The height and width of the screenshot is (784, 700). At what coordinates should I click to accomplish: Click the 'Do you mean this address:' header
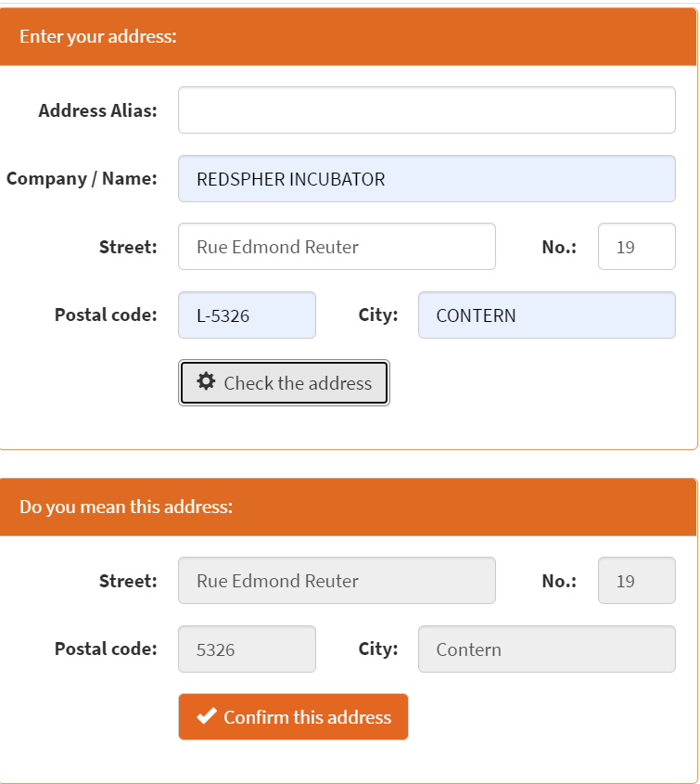point(348,507)
